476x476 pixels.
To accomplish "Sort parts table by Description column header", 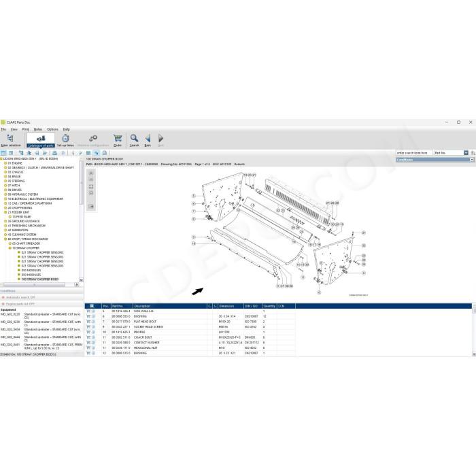I will pyautogui.click(x=170, y=306).
